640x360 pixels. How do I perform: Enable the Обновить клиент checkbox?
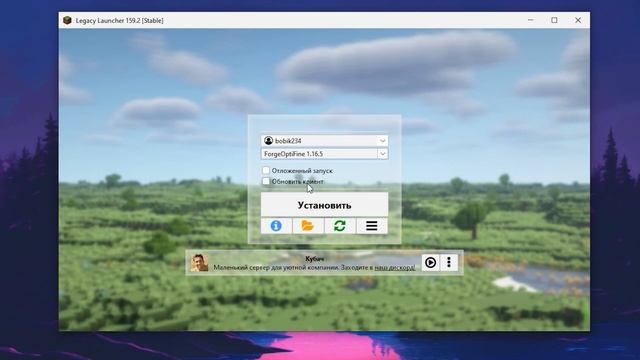tap(266, 181)
